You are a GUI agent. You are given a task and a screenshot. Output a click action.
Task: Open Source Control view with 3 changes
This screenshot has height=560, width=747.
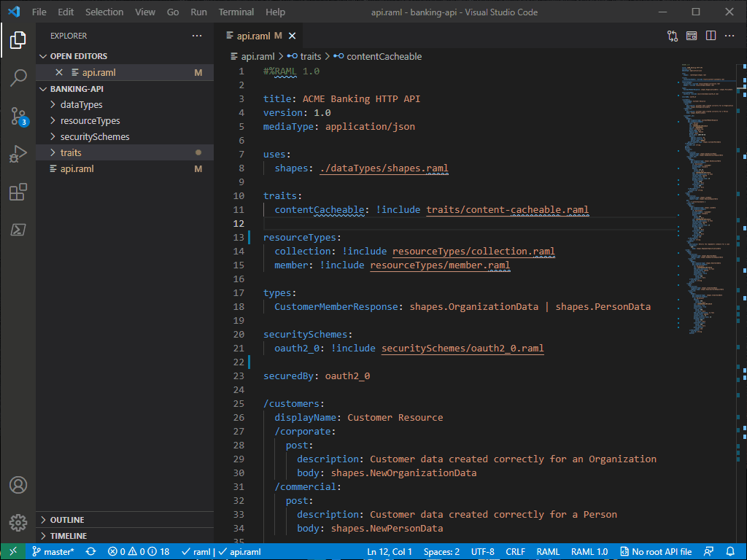click(x=19, y=116)
